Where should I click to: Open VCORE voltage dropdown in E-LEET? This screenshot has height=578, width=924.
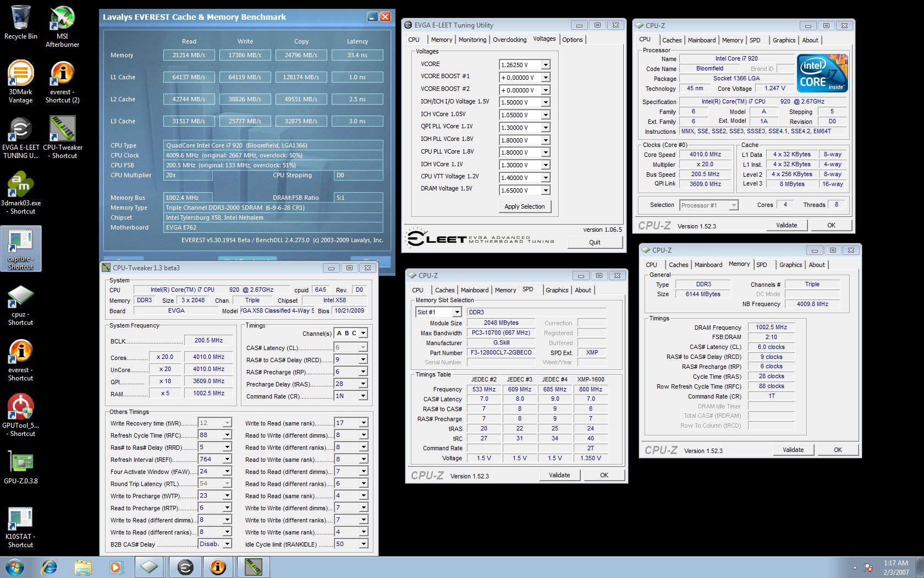[x=546, y=65]
